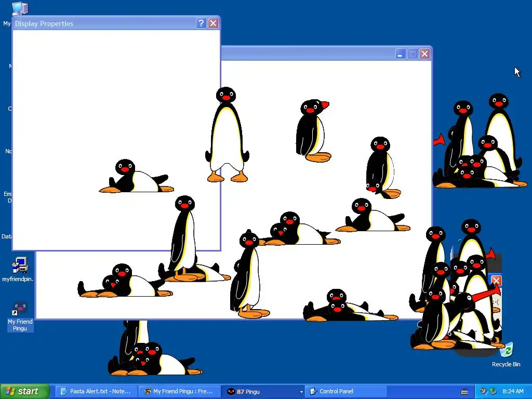Select the My Computer icon at top-left
This screenshot has width=532, height=399.
20,8
